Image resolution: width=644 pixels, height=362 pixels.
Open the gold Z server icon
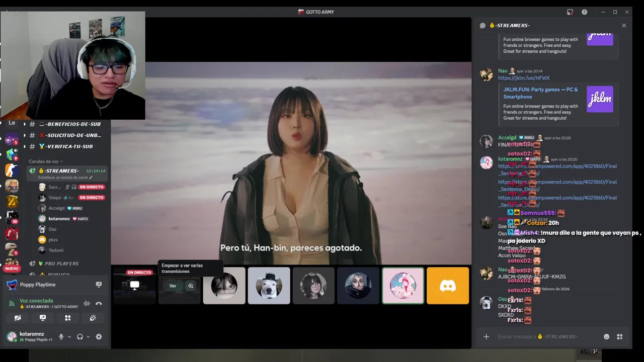pos(12,202)
